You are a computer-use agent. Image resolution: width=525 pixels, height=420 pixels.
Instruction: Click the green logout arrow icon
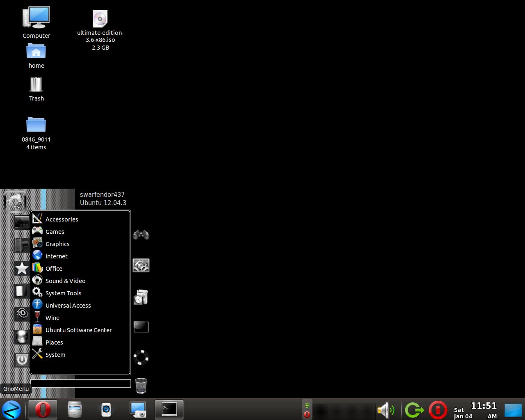tap(414, 410)
